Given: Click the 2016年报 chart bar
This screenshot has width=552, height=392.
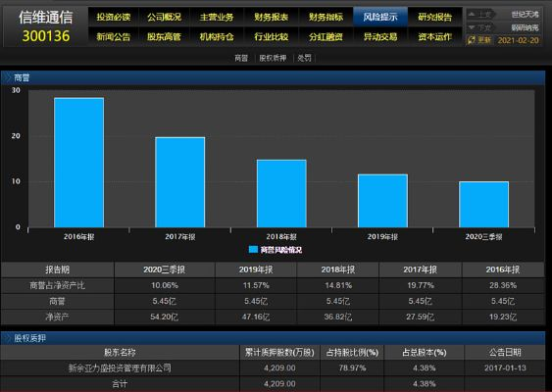Looking at the screenshot, I should [x=78, y=163].
